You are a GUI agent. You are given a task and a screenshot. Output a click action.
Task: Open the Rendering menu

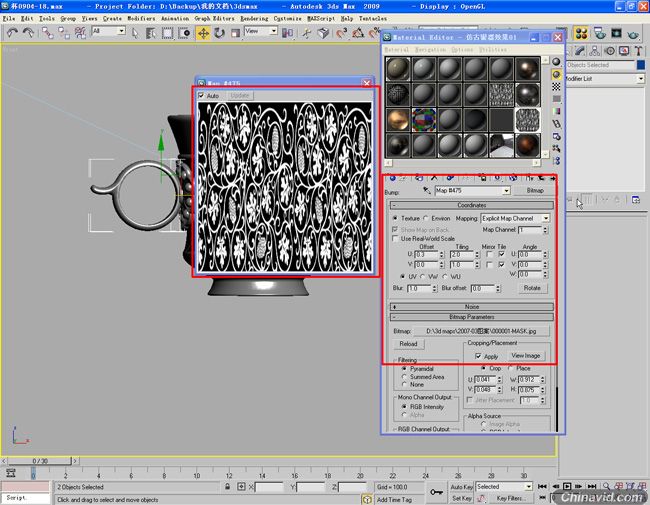[x=254, y=18]
